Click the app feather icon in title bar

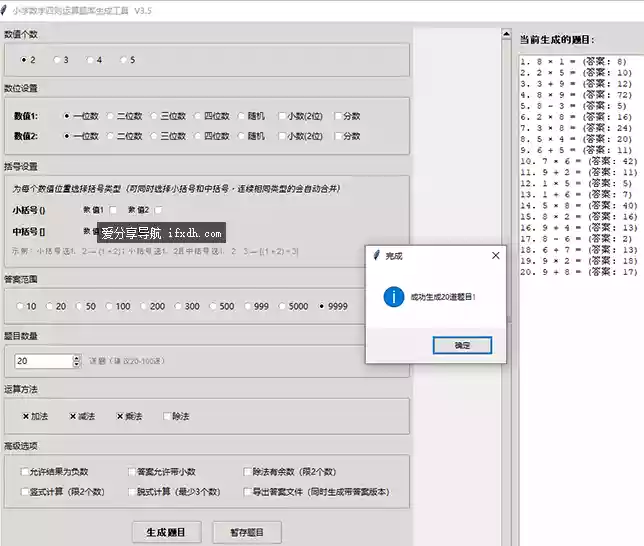4,10
